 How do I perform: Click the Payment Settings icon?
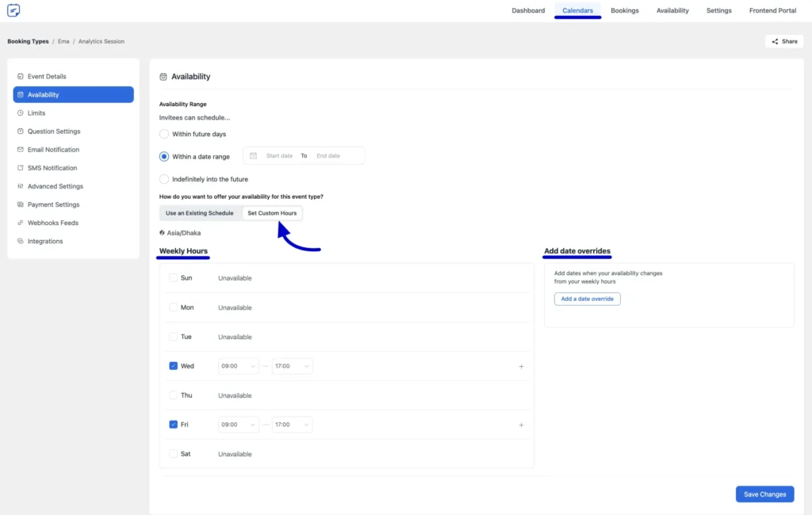point(19,204)
